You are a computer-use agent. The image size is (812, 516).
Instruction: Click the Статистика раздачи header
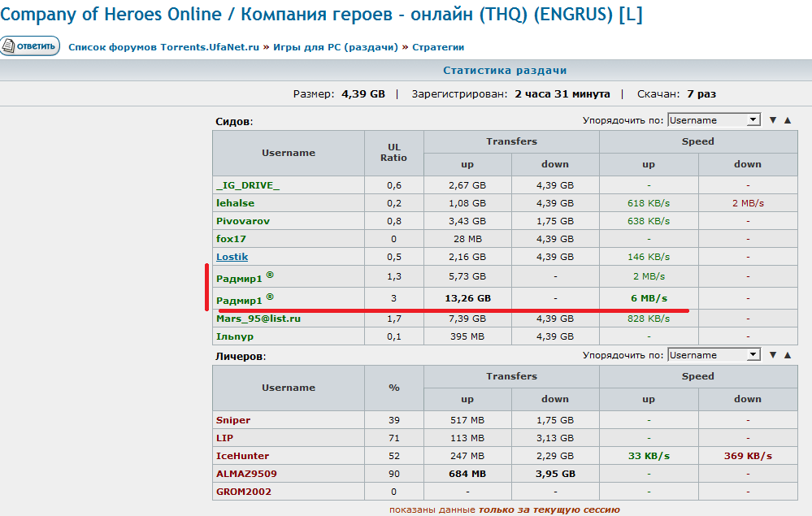(x=505, y=71)
